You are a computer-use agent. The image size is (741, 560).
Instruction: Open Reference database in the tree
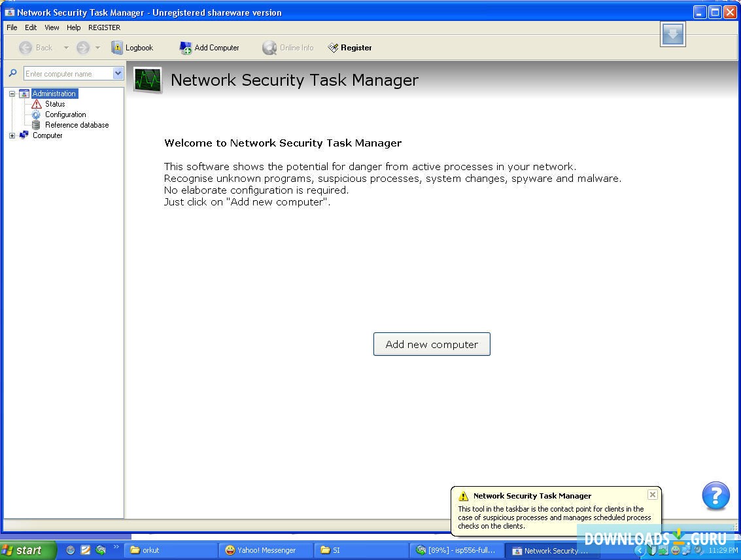(77, 125)
